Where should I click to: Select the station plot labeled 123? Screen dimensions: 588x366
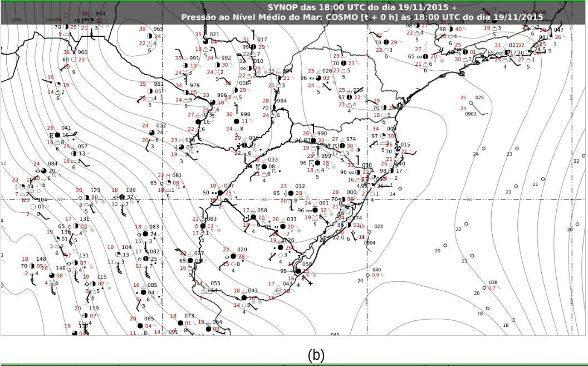coord(87,197)
